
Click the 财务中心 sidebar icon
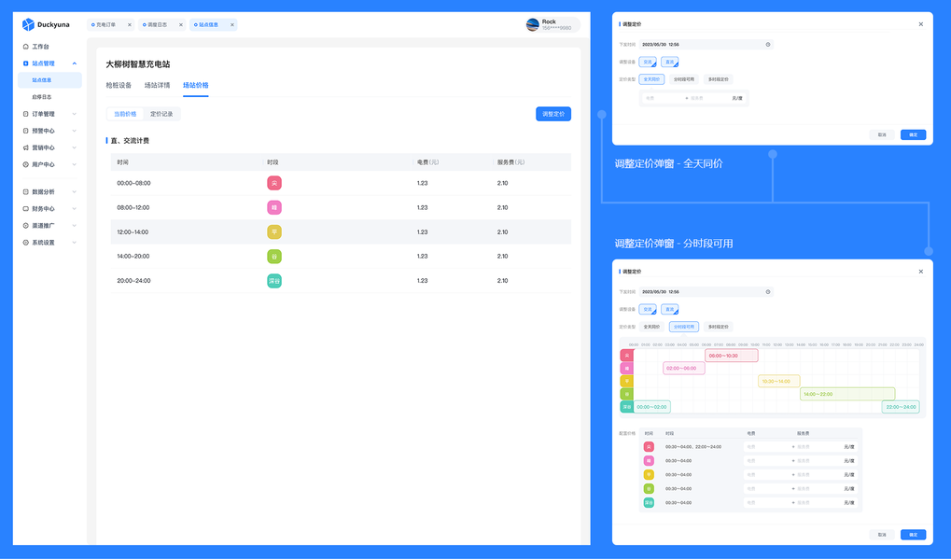[25, 209]
